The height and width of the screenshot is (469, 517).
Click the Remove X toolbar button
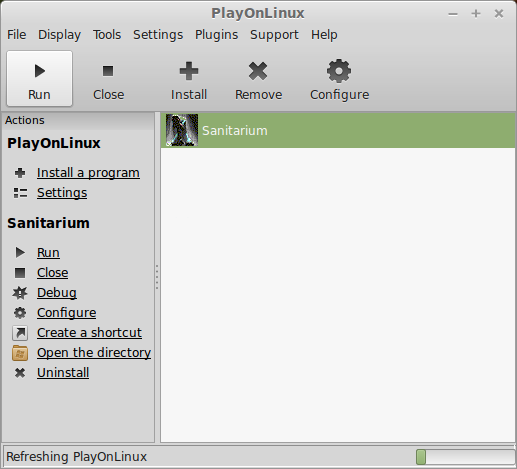258,79
